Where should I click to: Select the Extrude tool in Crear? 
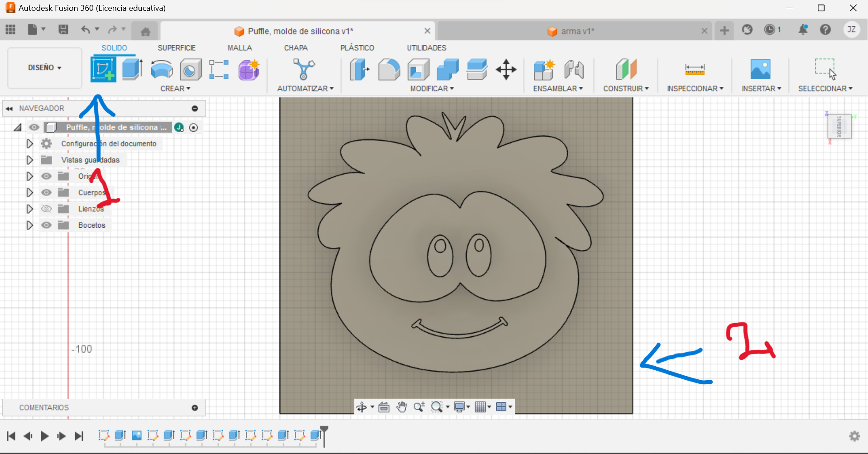[x=133, y=69]
